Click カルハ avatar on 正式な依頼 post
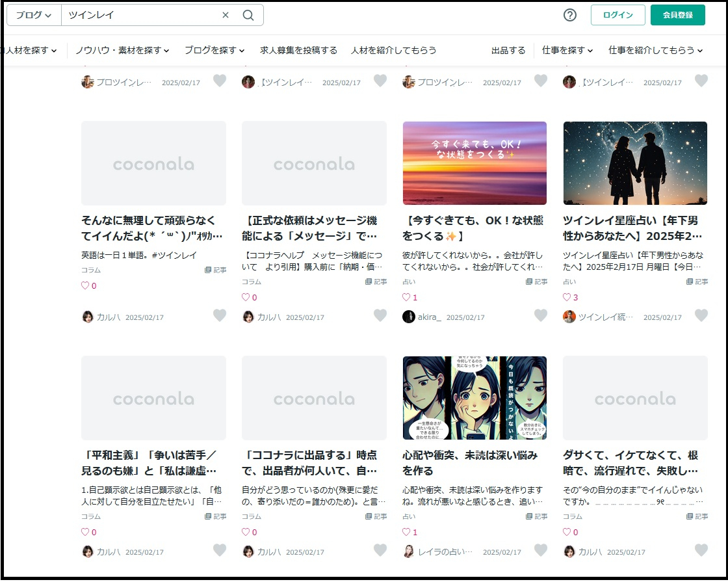Viewport: 728px width, 582px height. [248, 317]
